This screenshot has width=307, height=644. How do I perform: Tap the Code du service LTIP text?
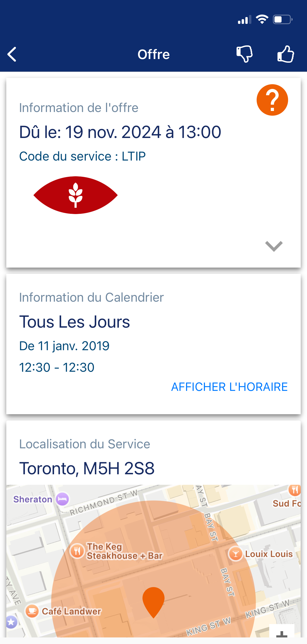(82, 156)
